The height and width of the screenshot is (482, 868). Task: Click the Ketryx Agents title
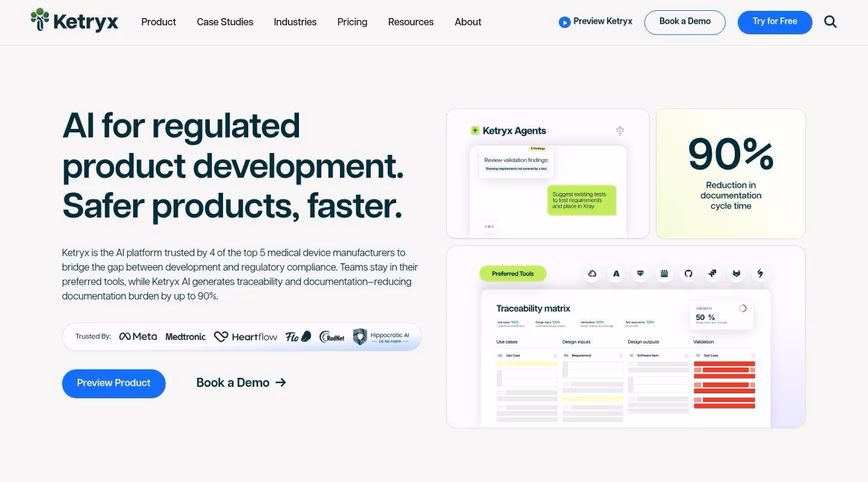(514, 131)
